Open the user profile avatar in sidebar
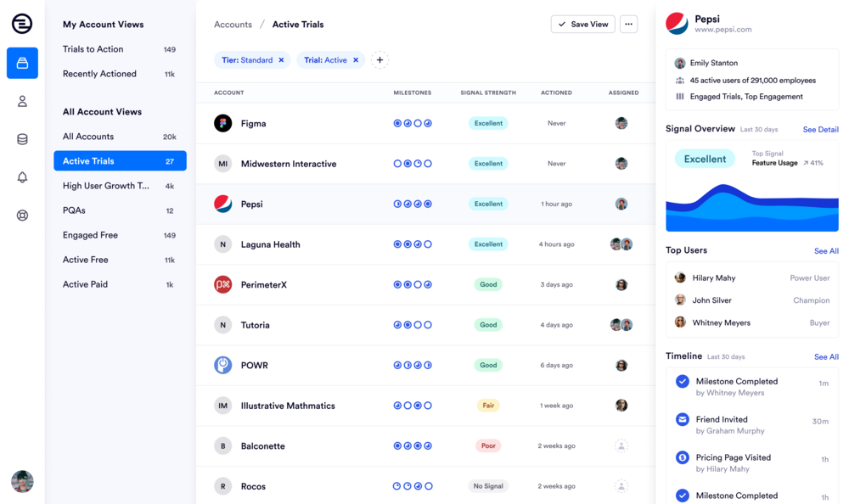 point(22,481)
